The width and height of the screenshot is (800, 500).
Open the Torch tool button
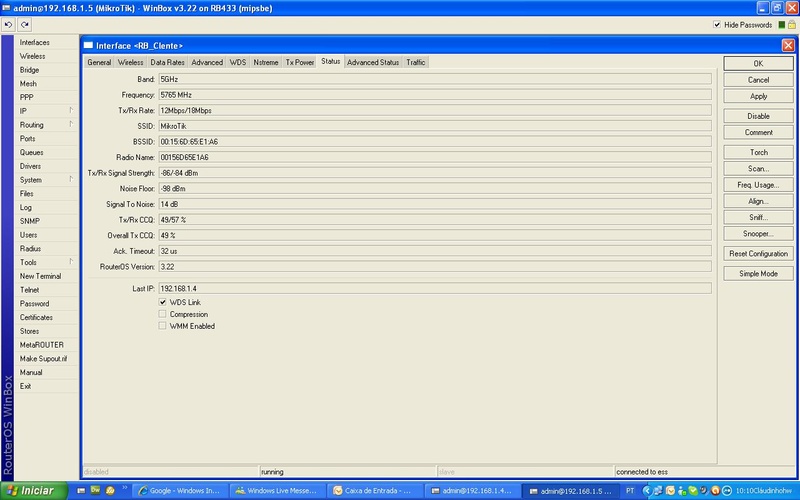pyautogui.click(x=758, y=152)
